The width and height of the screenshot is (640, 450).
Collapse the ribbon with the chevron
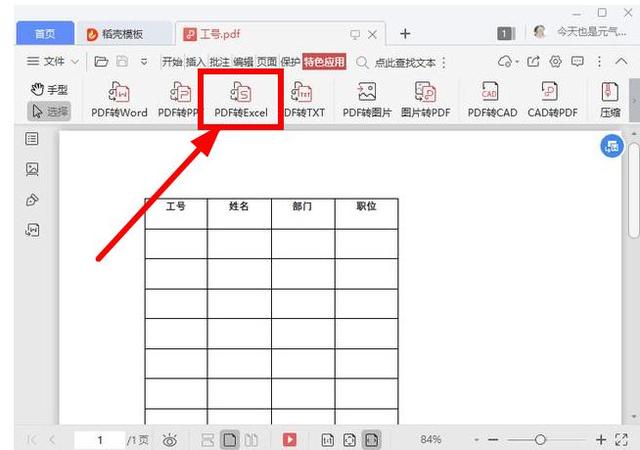pyautogui.click(x=621, y=62)
